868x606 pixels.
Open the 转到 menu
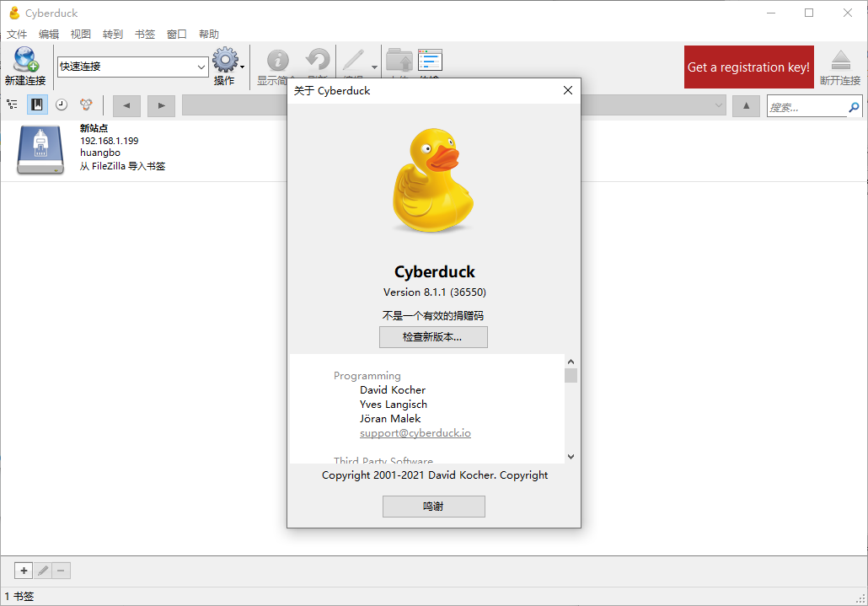(x=113, y=35)
